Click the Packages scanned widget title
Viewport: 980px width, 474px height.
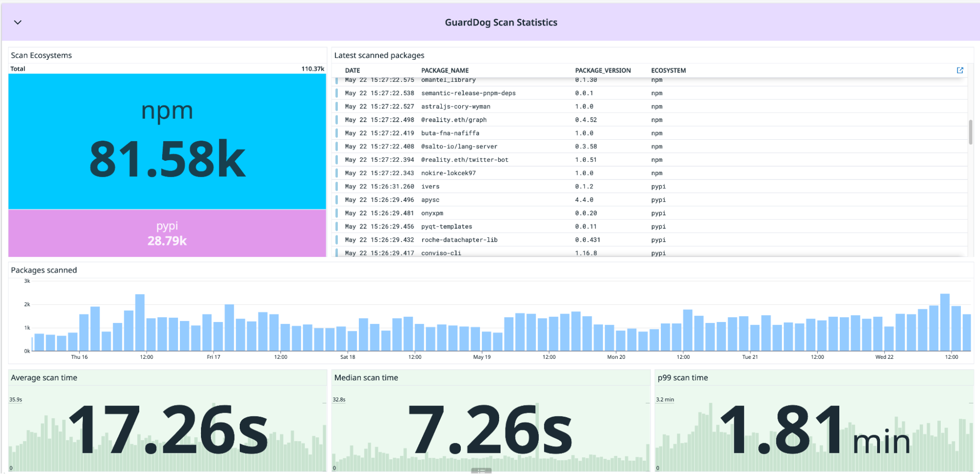click(44, 270)
